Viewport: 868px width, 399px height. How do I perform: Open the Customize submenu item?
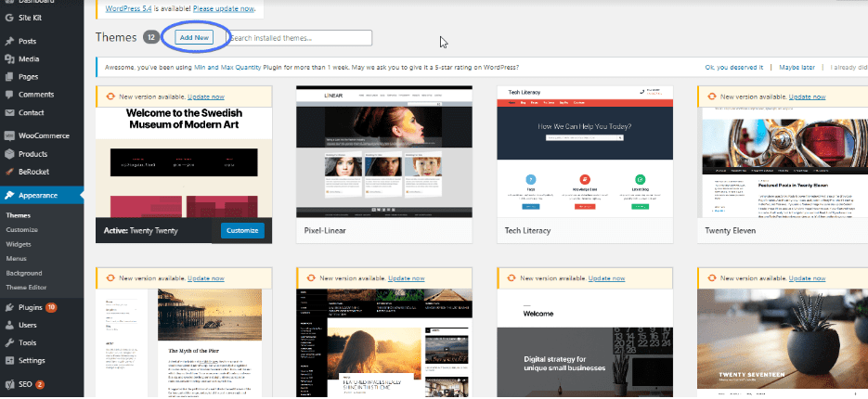pyautogui.click(x=21, y=230)
